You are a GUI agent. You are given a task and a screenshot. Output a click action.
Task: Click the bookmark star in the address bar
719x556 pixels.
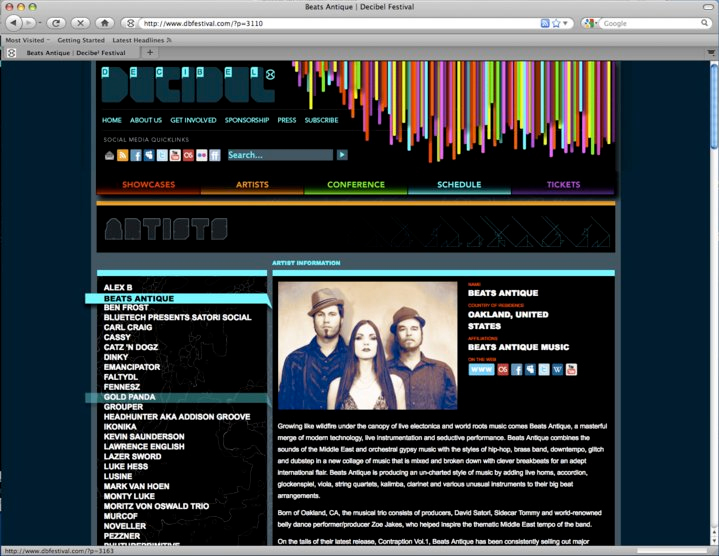pyautogui.click(x=556, y=23)
